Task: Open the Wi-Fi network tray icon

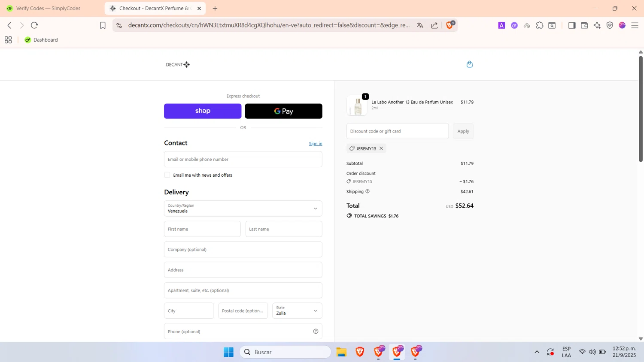Action: [x=582, y=352]
